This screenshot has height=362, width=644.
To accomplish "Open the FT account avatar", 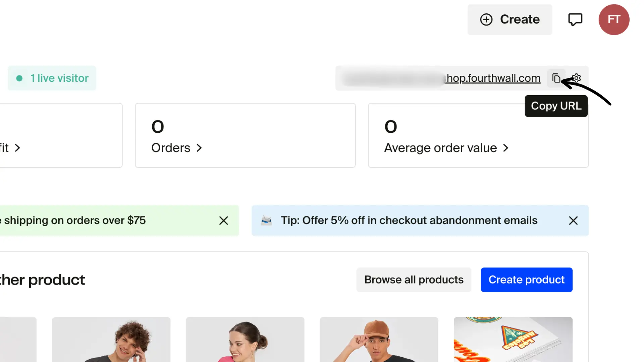I will [614, 19].
